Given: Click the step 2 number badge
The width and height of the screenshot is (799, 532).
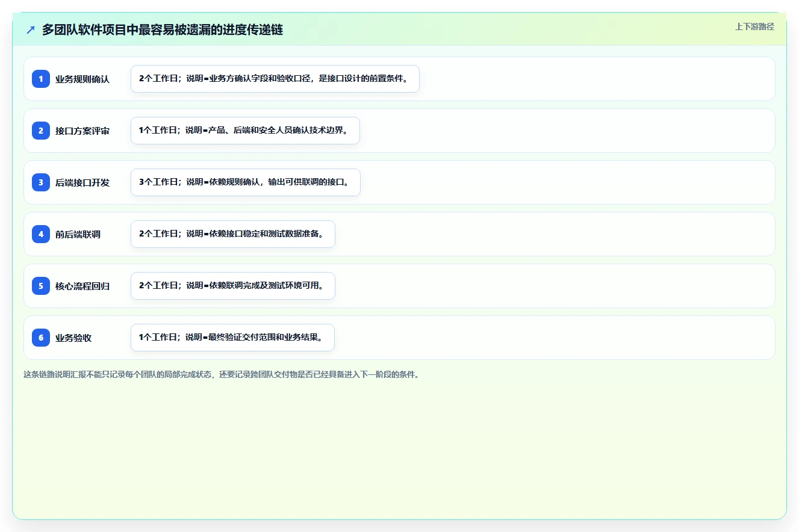Looking at the screenshot, I should click(41, 131).
